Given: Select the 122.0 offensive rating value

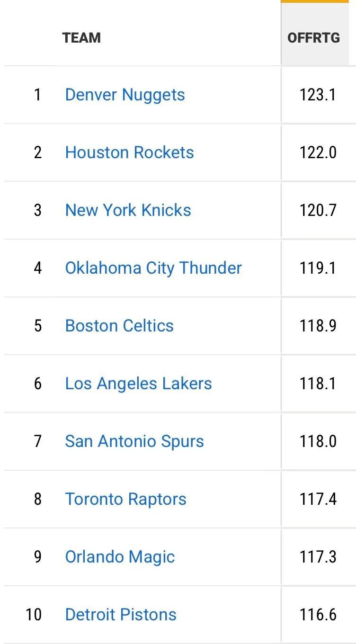Looking at the screenshot, I should (x=318, y=152).
